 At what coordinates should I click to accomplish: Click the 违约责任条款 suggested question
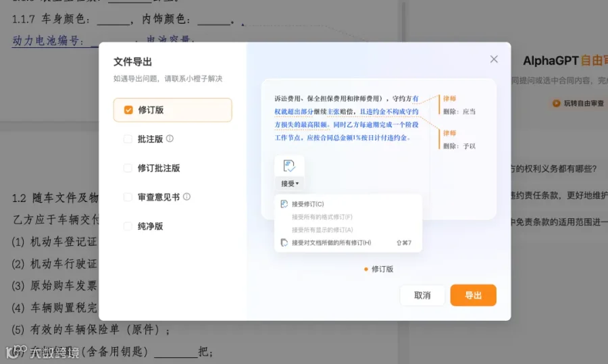click(x=559, y=195)
